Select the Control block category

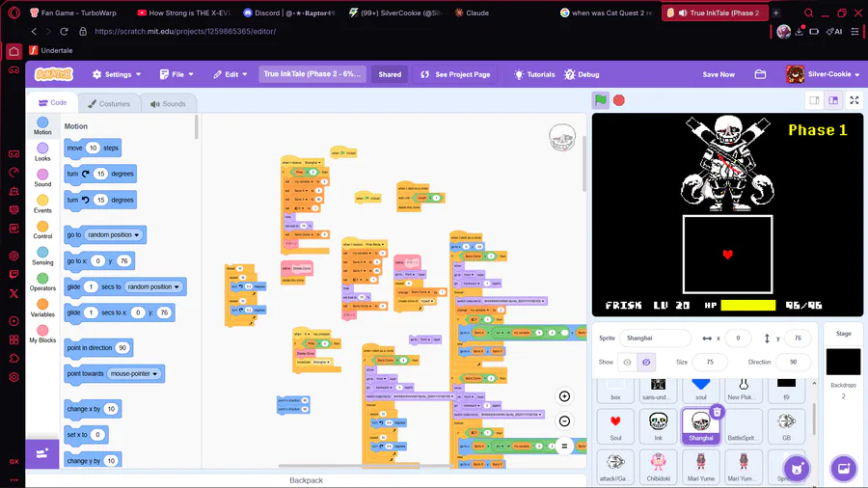pyautogui.click(x=42, y=230)
